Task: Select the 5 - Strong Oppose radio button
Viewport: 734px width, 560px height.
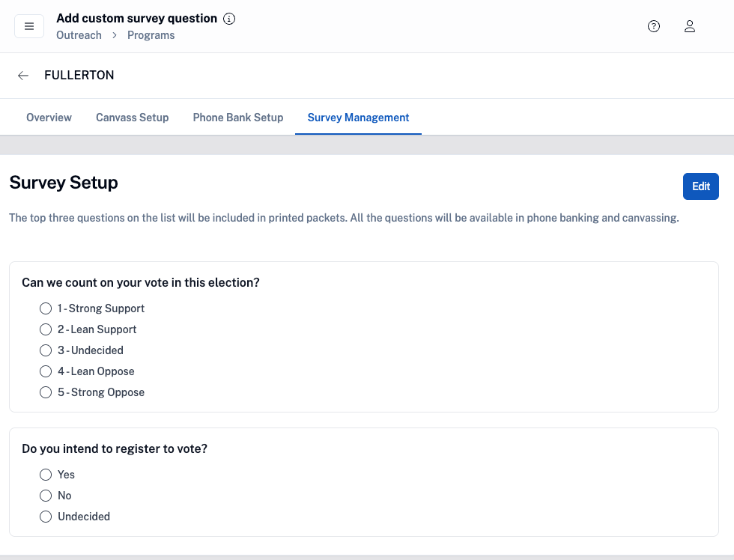Action: (x=46, y=392)
